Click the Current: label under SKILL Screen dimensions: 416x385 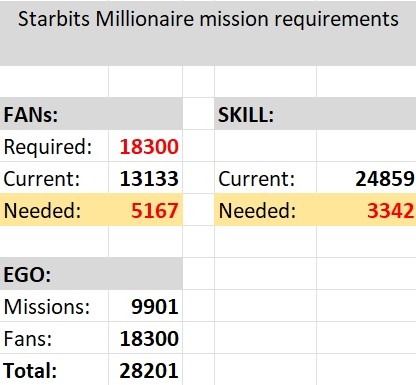tap(265, 178)
